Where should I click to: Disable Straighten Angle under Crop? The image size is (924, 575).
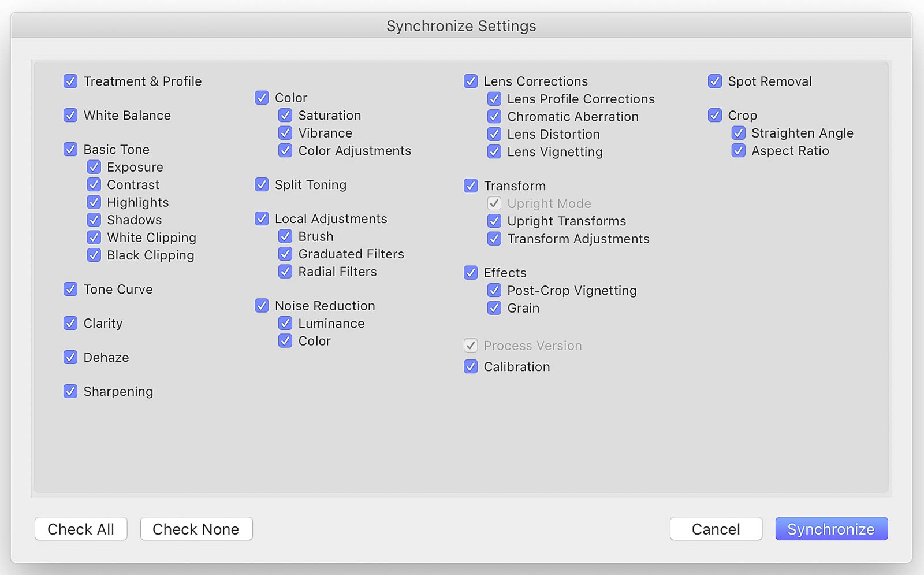[x=739, y=133]
